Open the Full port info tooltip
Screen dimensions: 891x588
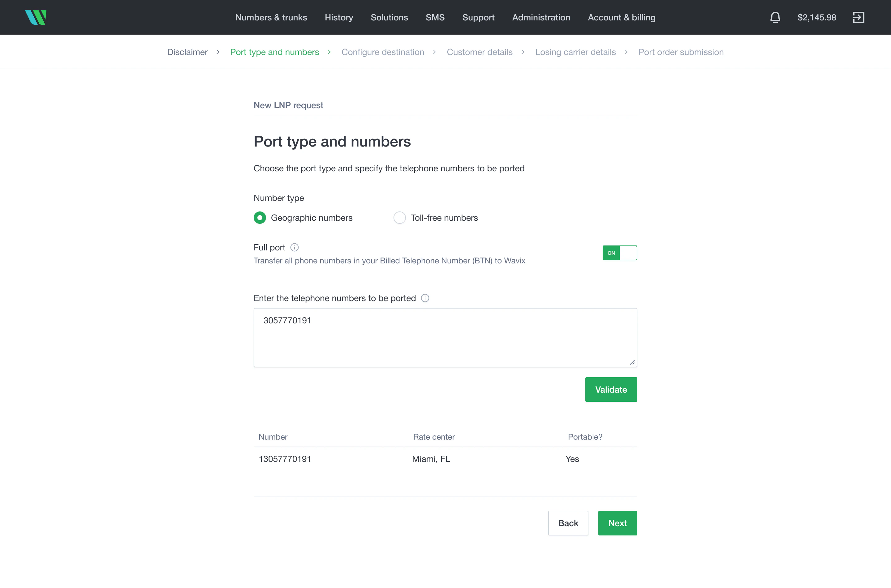tap(295, 247)
